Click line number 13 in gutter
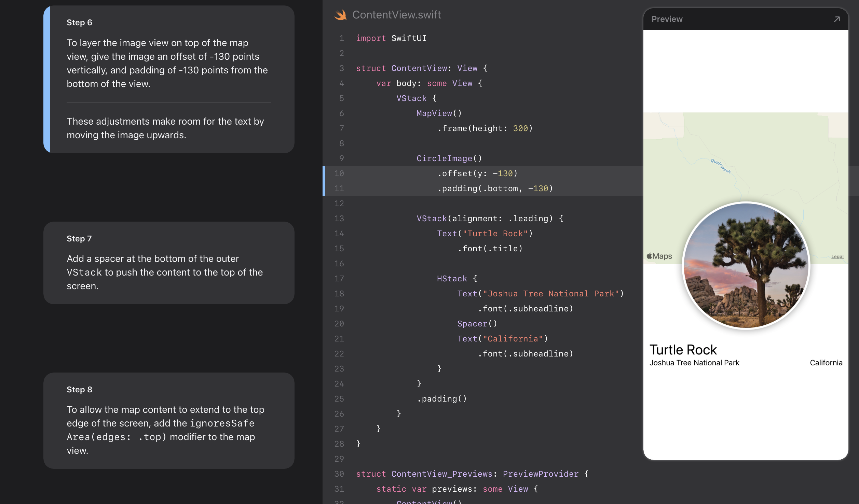 point(339,219)
